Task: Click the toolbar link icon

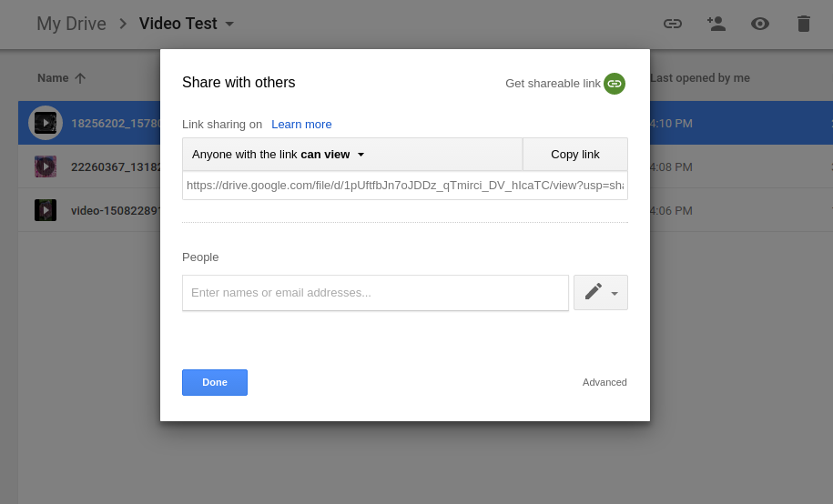Action: 673,24
